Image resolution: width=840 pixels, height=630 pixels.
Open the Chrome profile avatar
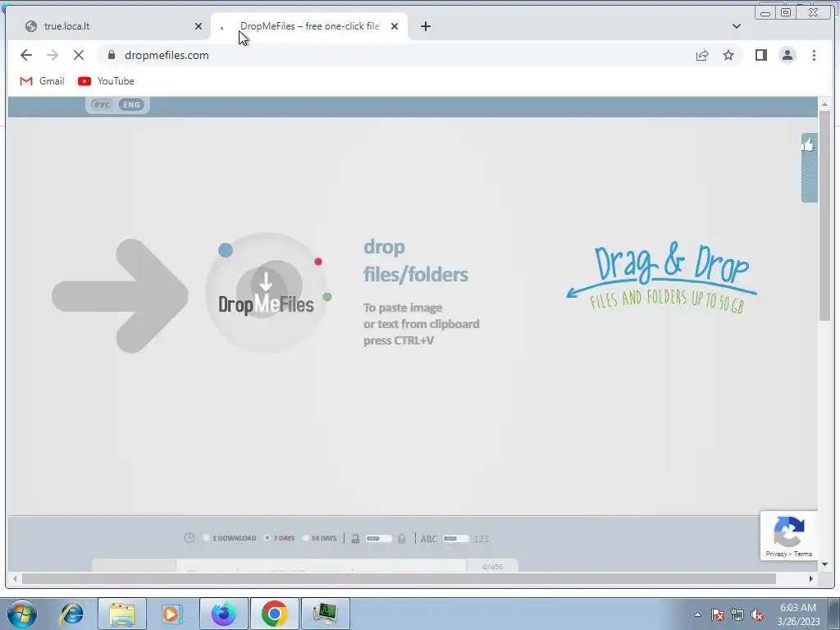(787, 55)
